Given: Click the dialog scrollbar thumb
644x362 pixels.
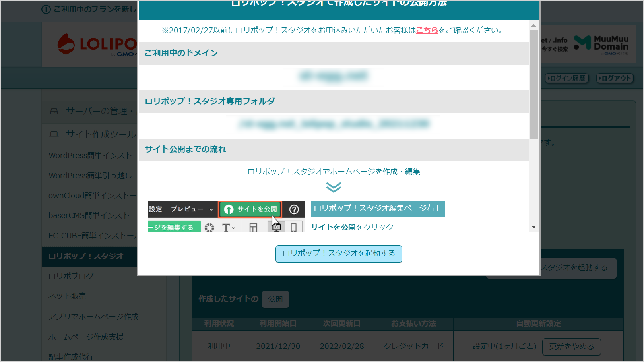Looking at the screenshot, I should pyautogui.click(x=534, y=83).
